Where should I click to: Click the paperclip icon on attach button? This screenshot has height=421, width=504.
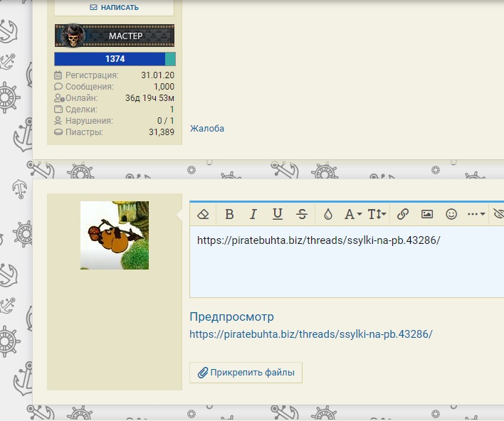coord(202,373)
